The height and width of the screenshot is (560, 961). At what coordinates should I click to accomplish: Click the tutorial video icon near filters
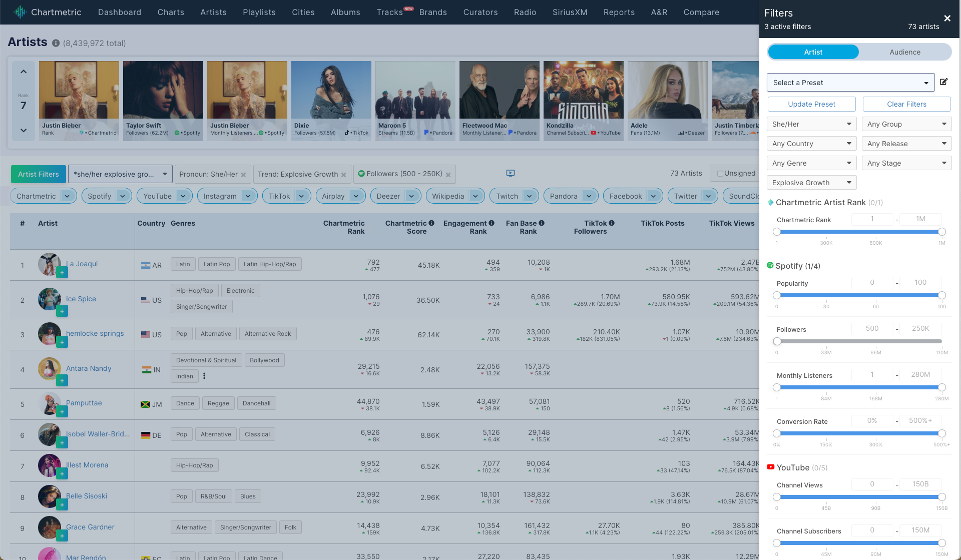click(x=510, y=173)
